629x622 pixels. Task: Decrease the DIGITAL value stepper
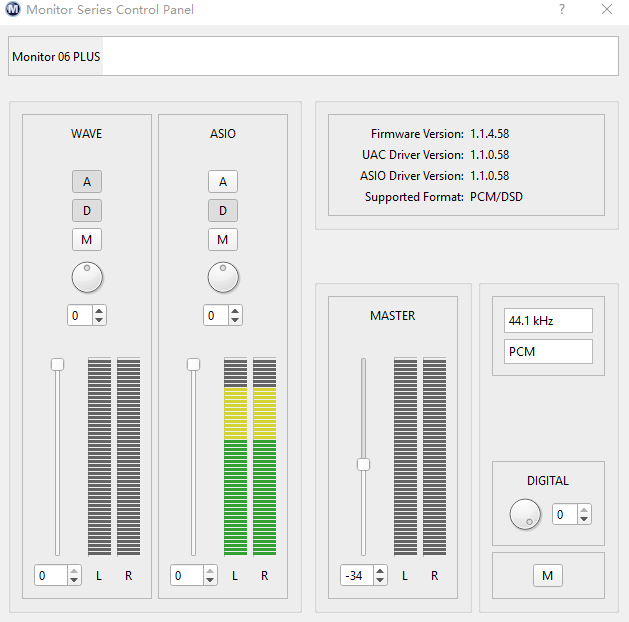[584, 520]
